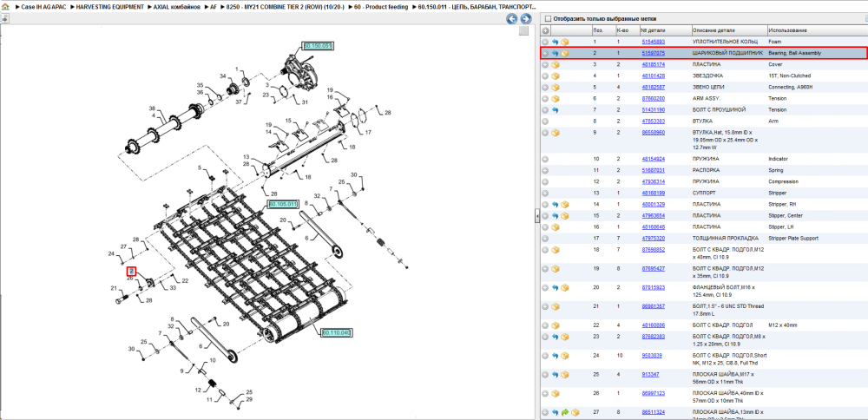Open the HARVESTING EQUIPMENT breadcrumb

pyautogui.click(x=109, y=7)
